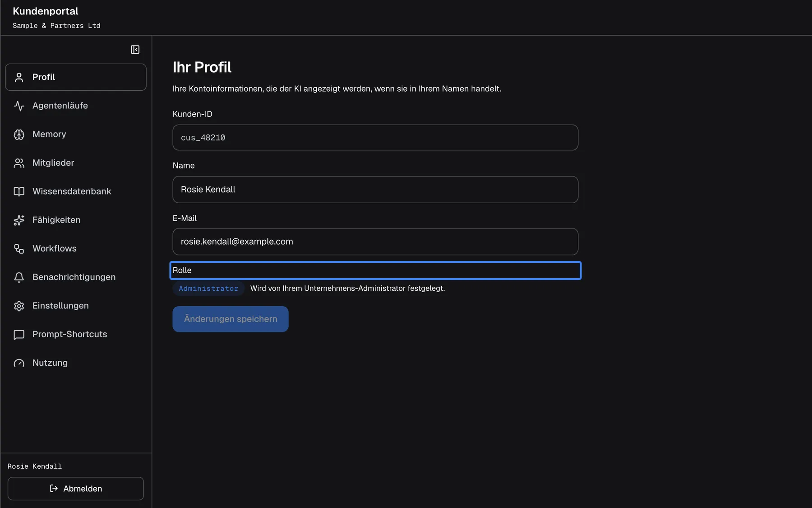
Task: Click the Einstellungen gear icon
Action: [x=19, y=306]
